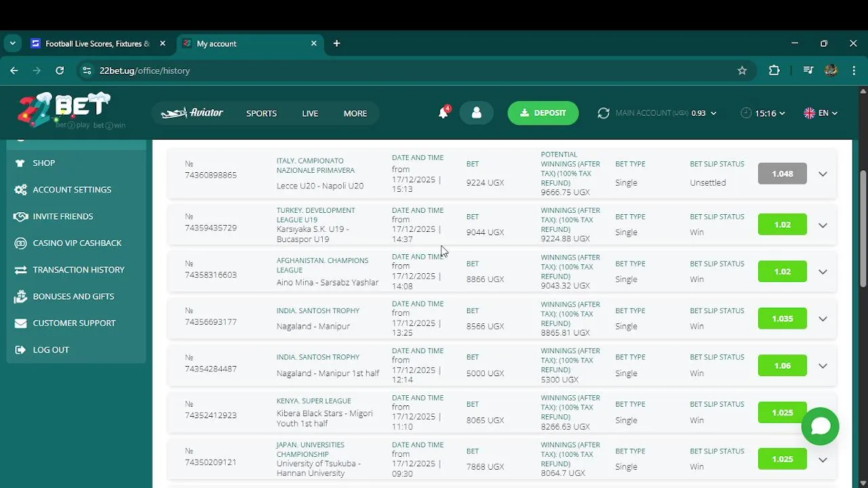This screenshot has height=488, width=868.
Task: Close the Football Live Scores tab
Action: [162, 43]
